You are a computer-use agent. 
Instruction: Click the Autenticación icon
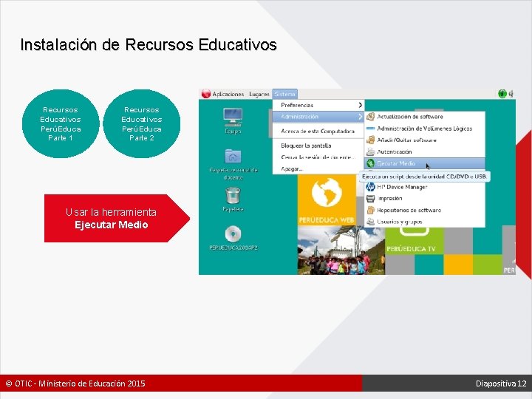point(370,151)
